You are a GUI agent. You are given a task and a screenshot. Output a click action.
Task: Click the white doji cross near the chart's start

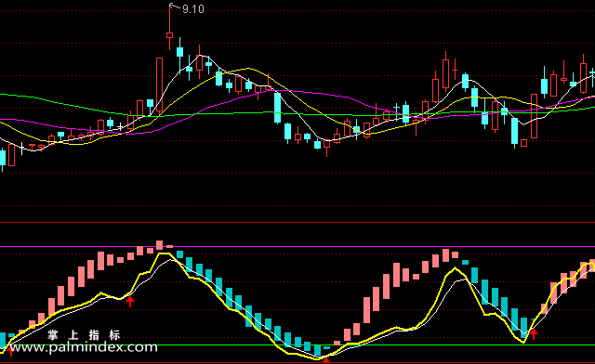[x=22, y=148]
